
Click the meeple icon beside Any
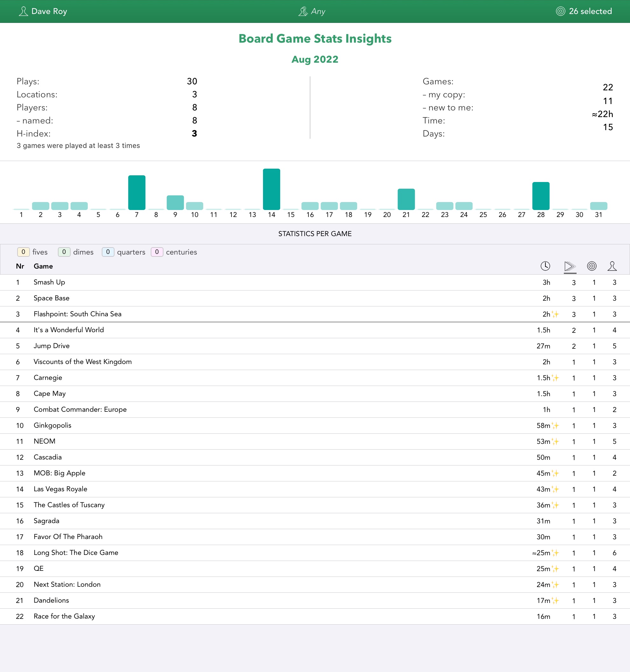pos(303,11)
